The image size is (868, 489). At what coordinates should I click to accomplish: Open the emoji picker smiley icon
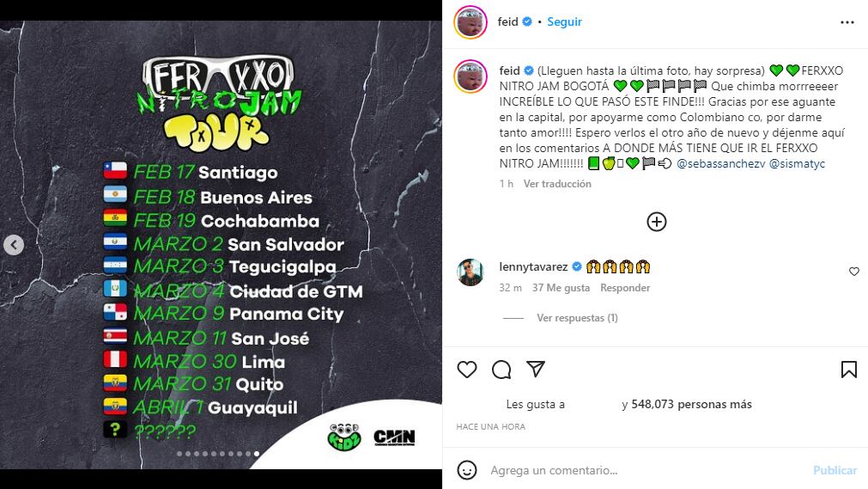pyautogui.click(x=467, y=470)
